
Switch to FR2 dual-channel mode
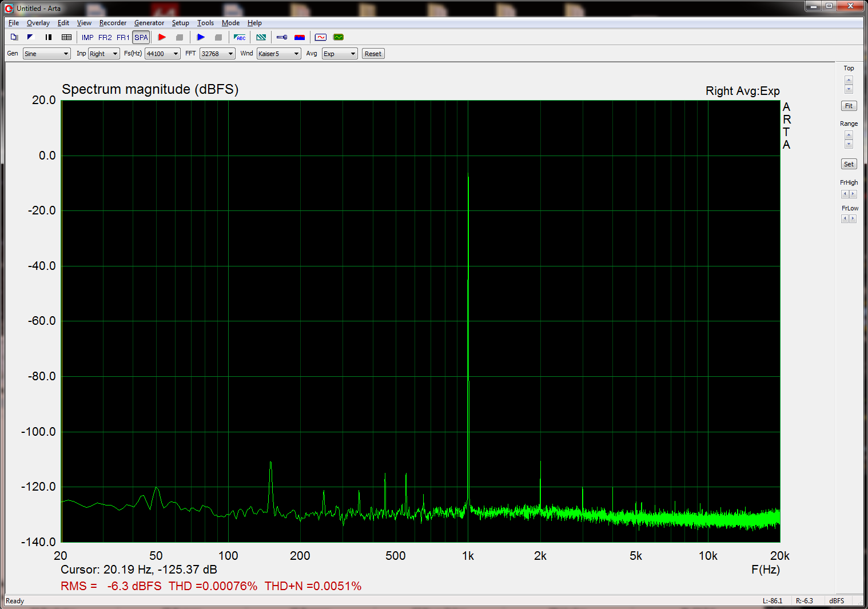(105, 37)
